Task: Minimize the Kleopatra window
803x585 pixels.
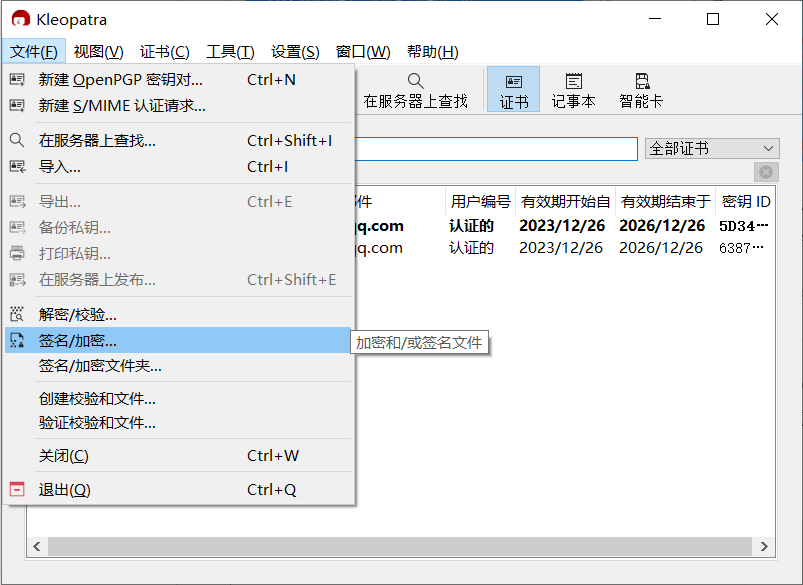Action: point(655,19)
